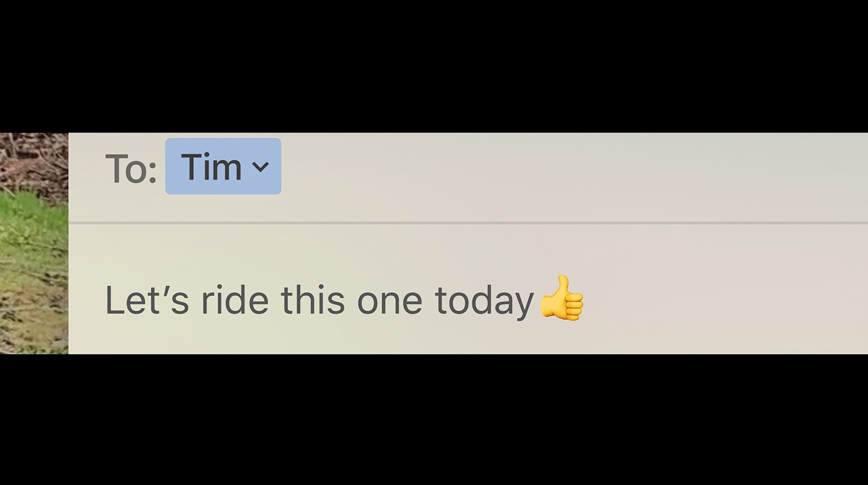
Task: Click the word "one" in the message
Action: pyautogui.click(x=389, y=301)
